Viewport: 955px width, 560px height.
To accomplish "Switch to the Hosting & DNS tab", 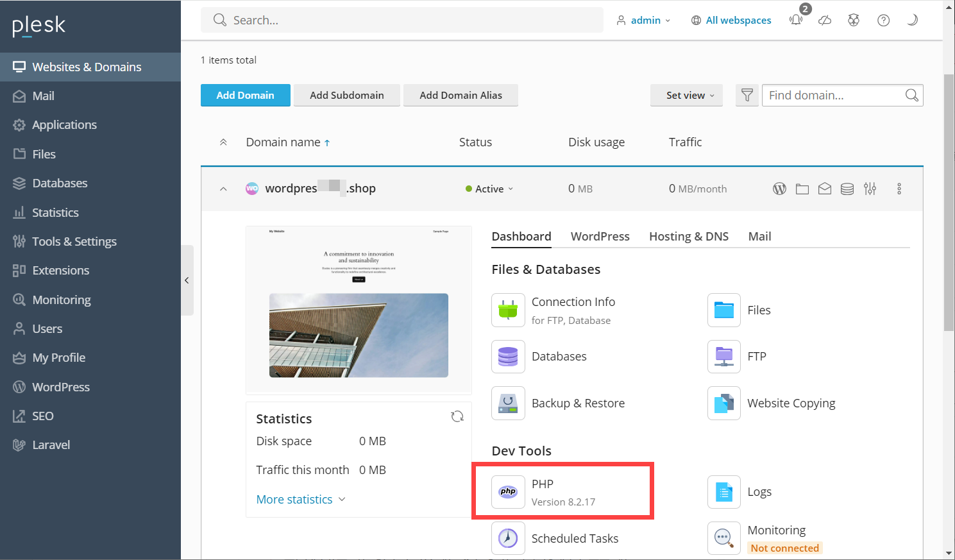I will click(689, 236).
